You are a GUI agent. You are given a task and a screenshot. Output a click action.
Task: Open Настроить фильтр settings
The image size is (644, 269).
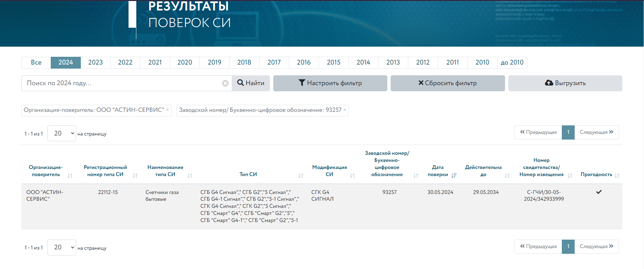(330, 83)
